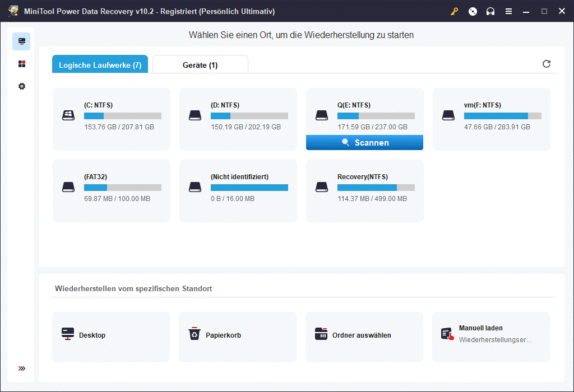Click the 150.19 GB / 202.19 GB size text
This screenshot has width=574, height=392.
[246, 127]
